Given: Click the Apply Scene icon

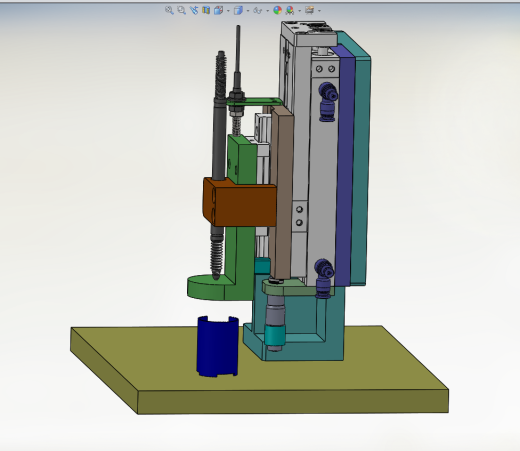Looking at the screenshot, I should (290, 10).
